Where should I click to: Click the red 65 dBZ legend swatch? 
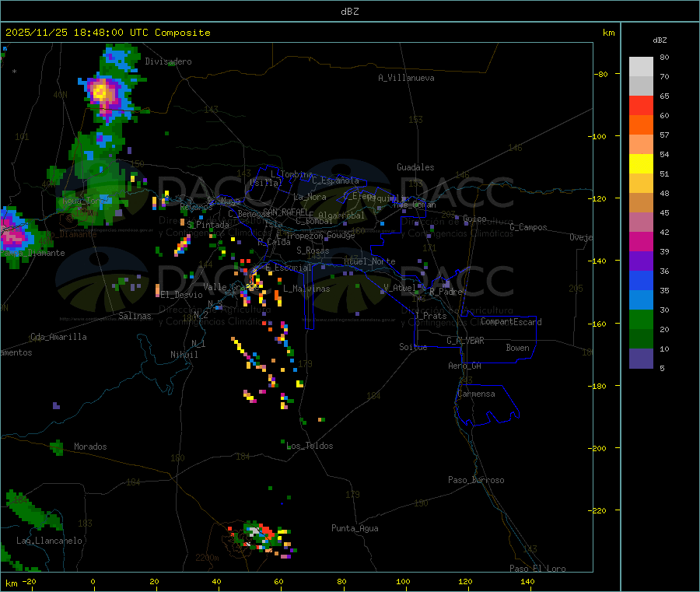(641, 105)
